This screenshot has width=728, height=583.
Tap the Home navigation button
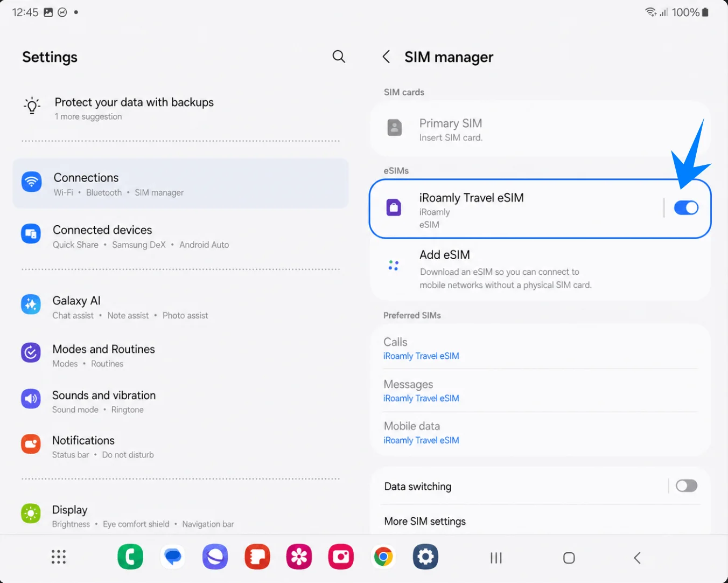point(569,558)
